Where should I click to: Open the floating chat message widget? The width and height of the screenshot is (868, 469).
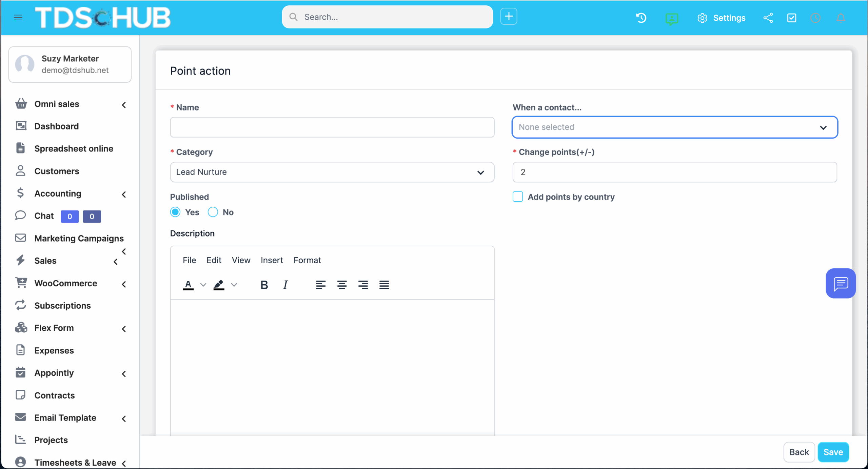click(841, 283)
